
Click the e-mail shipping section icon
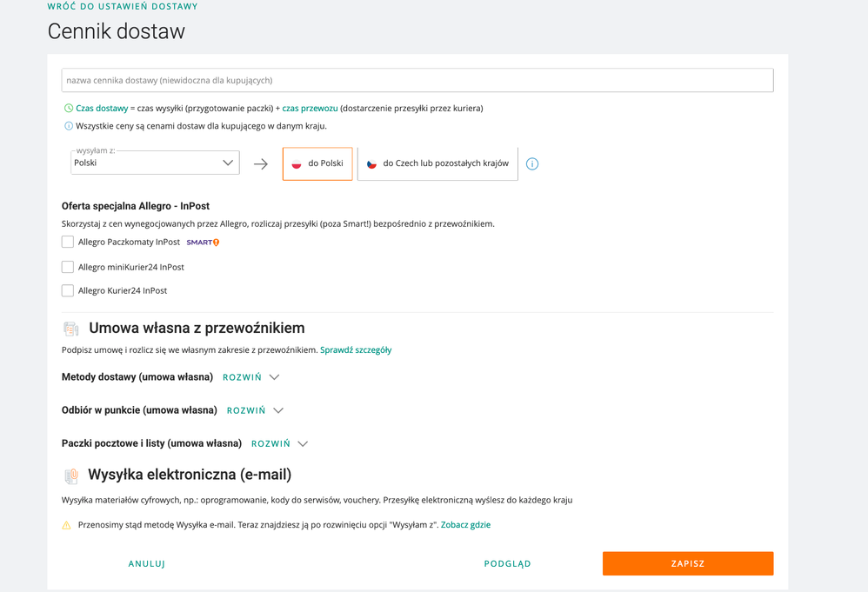(x=71, y=476)
